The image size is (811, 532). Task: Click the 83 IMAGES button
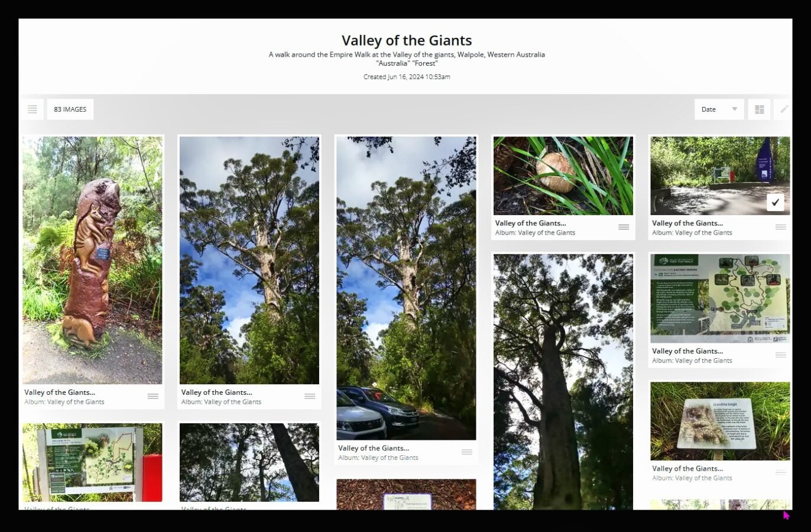coord(70,109)
